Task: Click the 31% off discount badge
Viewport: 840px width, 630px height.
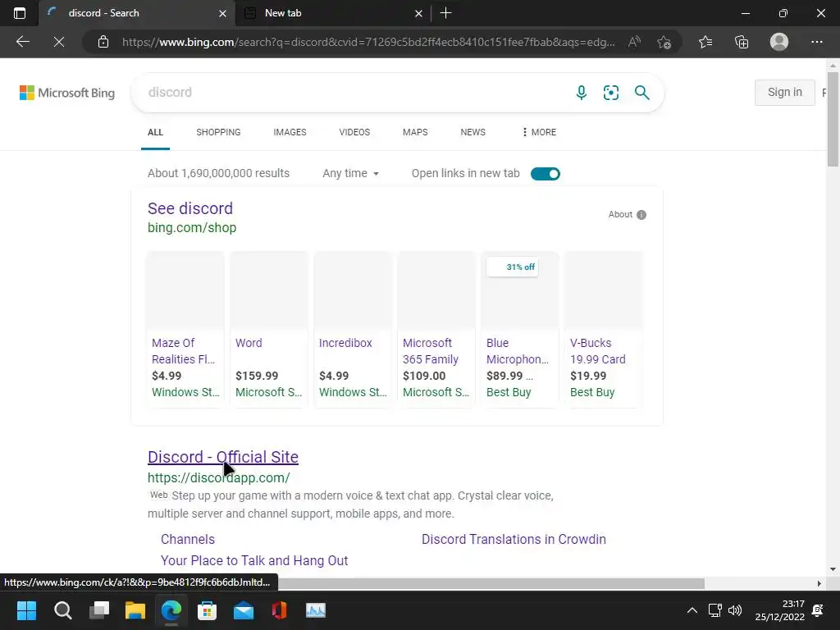Action: (x=513, y=267)
